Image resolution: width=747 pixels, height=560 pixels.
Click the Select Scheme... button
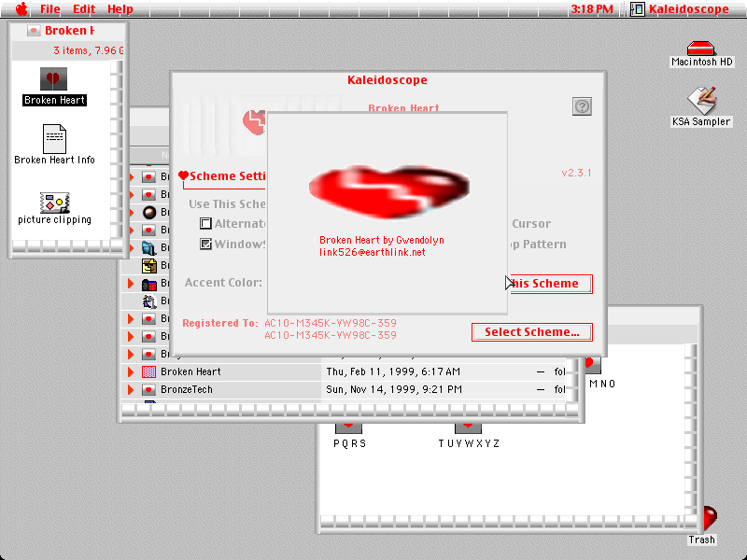click(x=532, y=332)
